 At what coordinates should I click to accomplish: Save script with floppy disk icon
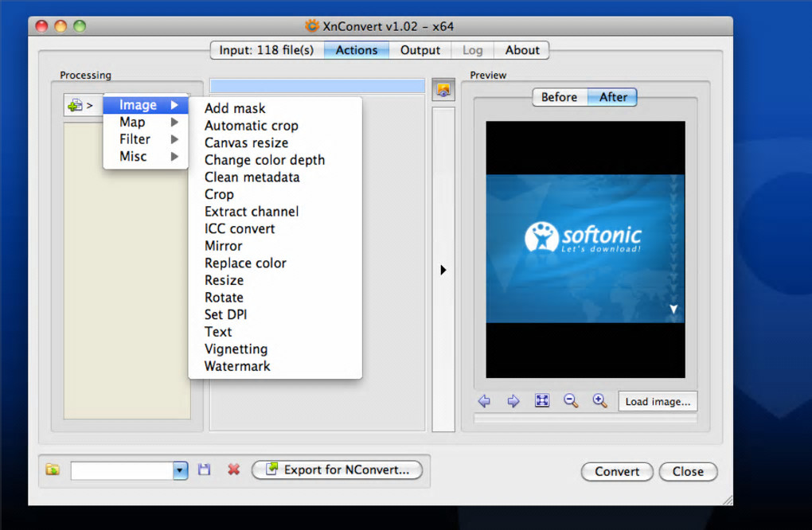point(205,470)
